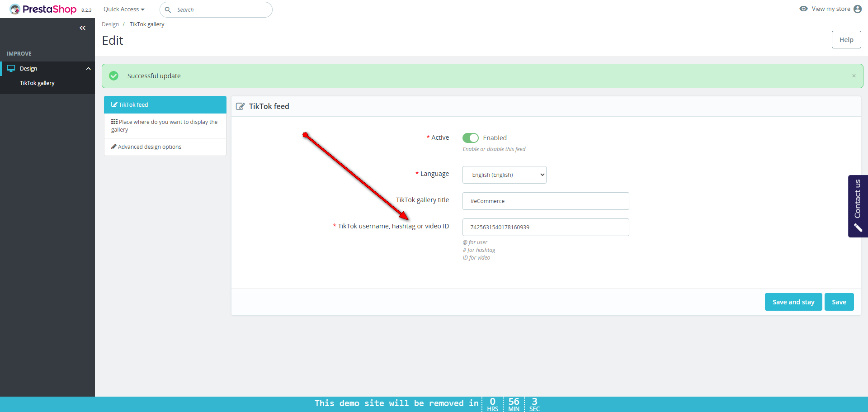This screenshot has height=412, width=868.
Task: Edit the TikTok gallery title field
Action: pyautogui.click(x=546, y=201)
